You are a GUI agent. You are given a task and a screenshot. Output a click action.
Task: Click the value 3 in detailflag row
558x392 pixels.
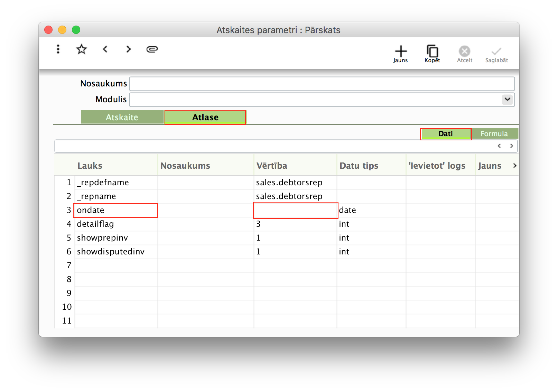(258, 224)
